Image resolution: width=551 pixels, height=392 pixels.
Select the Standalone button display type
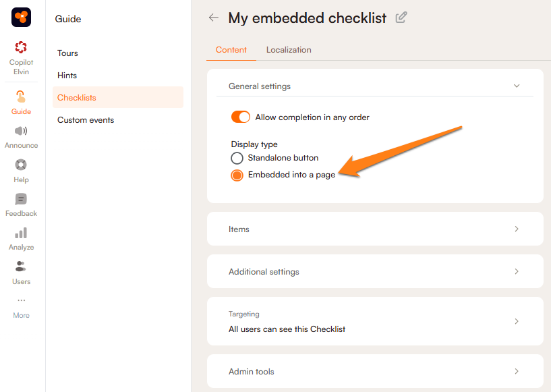point(237,158)
